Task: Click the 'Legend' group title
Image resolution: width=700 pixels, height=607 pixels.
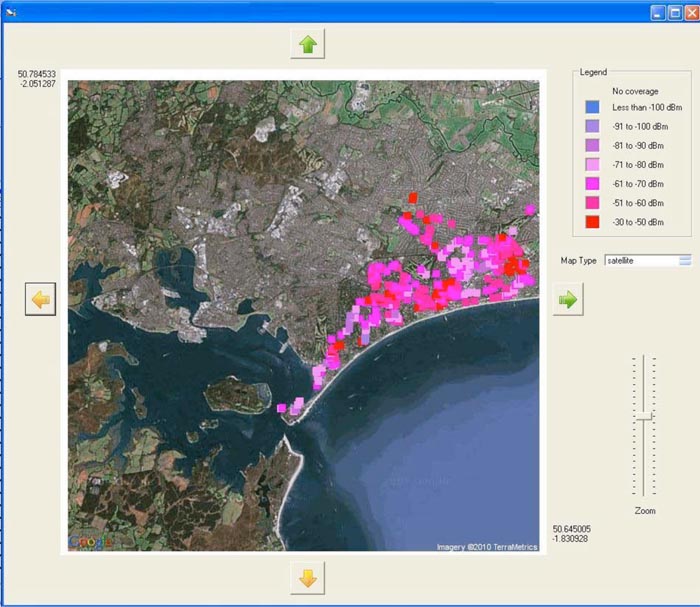Action: [x=593, y=72]
